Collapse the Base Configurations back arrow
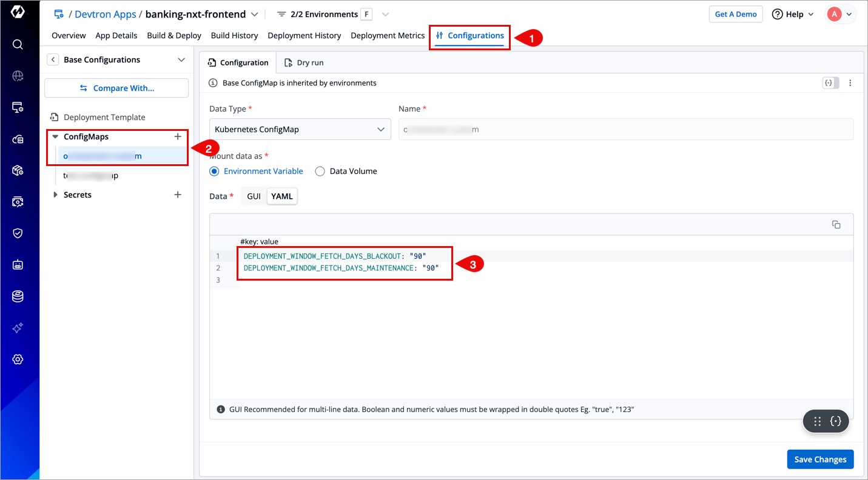Image resolution: width=868 pixels, height=480 pixels. [x=53, y=59]
